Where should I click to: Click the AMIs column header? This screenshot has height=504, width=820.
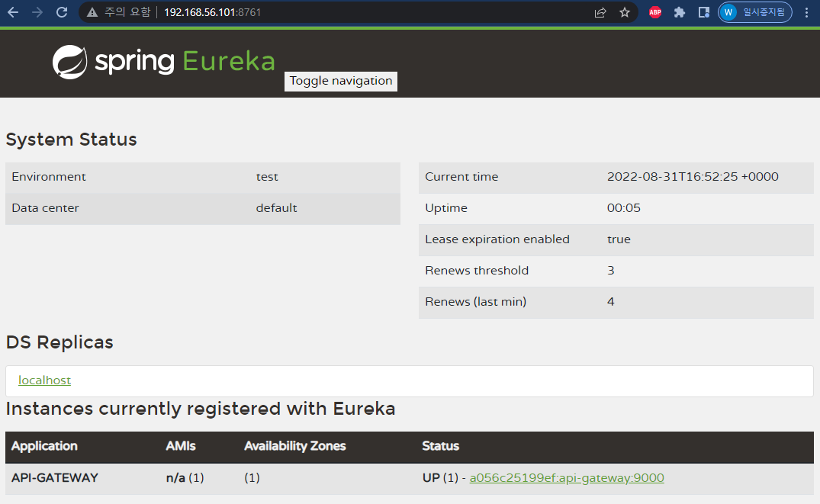click(x=181, y=446)
